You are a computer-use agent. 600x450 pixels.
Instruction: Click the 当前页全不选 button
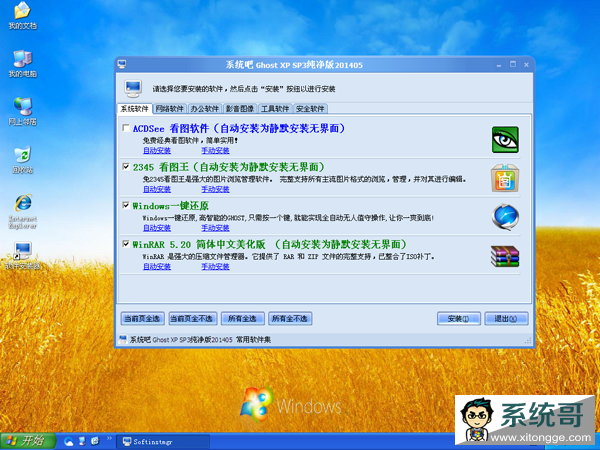click(193, 318)
